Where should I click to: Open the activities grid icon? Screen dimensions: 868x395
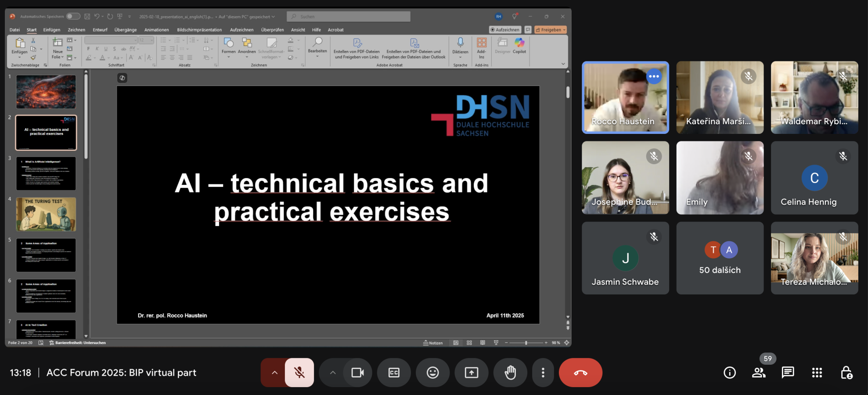point(817,373)
